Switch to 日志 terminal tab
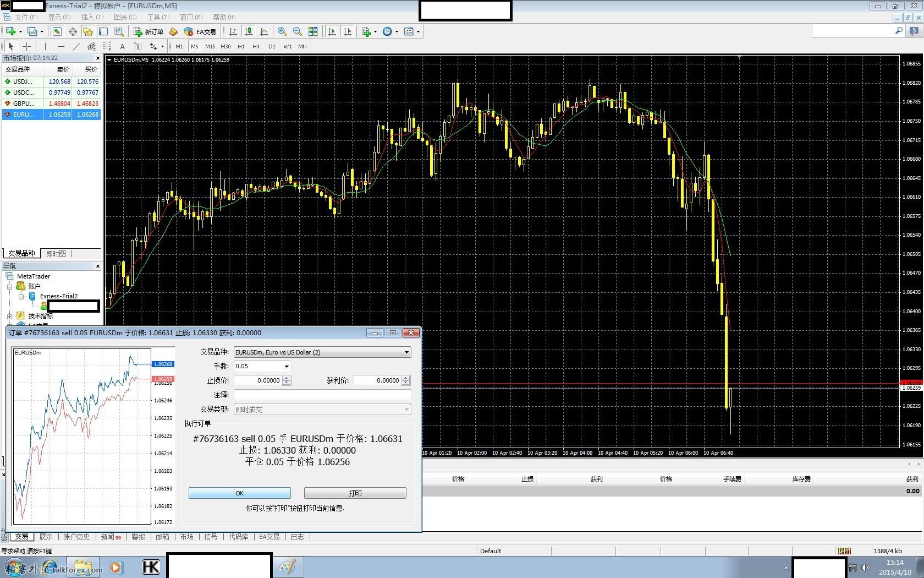The image size is (924, 578). pyautogui.click(x=298, y=537)
